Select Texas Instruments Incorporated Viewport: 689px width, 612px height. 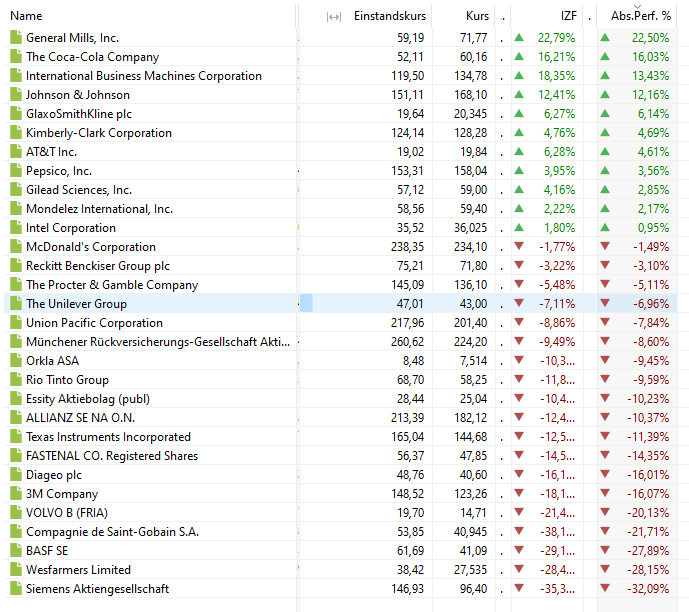coord(341,436)
